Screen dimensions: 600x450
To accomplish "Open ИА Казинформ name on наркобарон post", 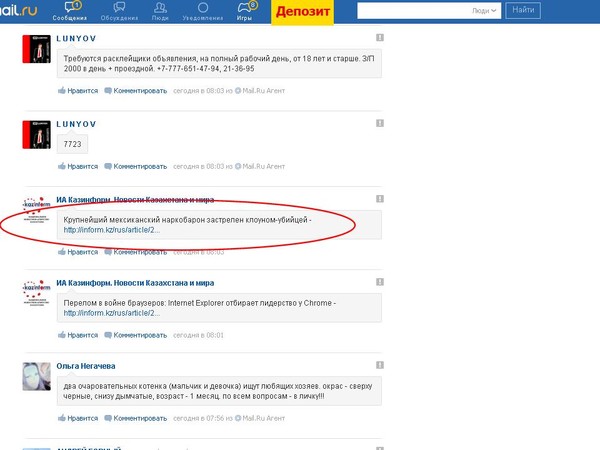I will click(135, 200).
